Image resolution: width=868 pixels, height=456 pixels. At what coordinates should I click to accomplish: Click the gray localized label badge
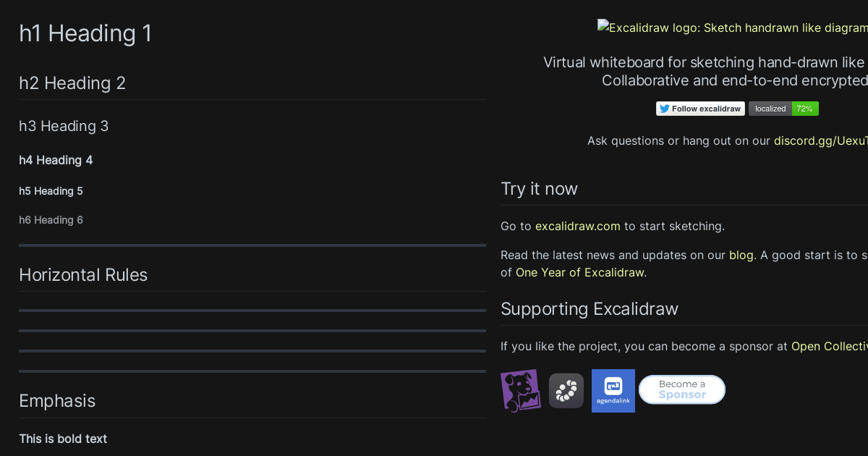(770, 109)
